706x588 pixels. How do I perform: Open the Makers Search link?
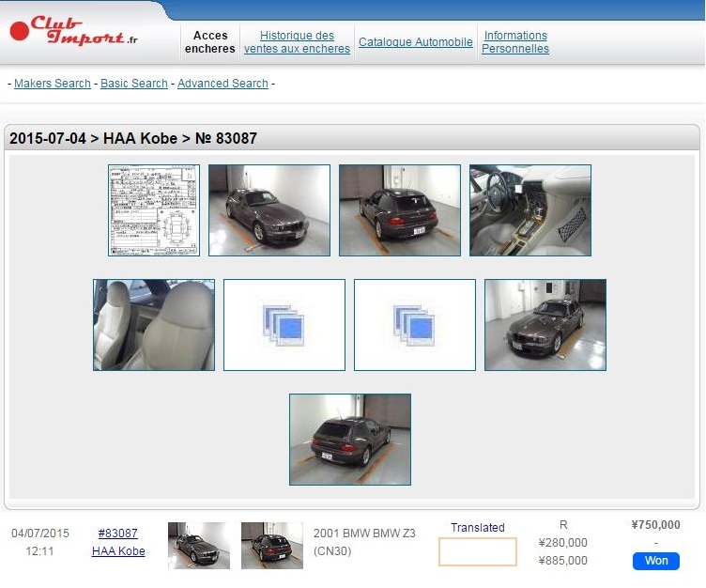(x=53, y=84)
